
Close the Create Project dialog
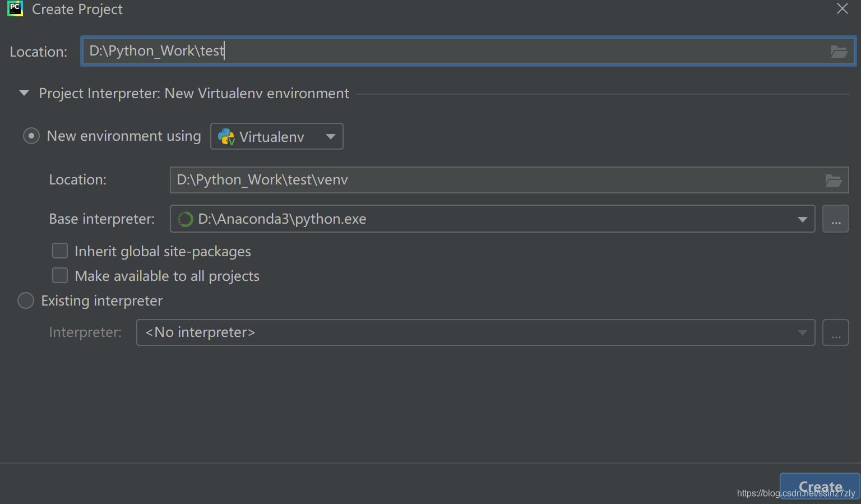click(x=842, y=8)
